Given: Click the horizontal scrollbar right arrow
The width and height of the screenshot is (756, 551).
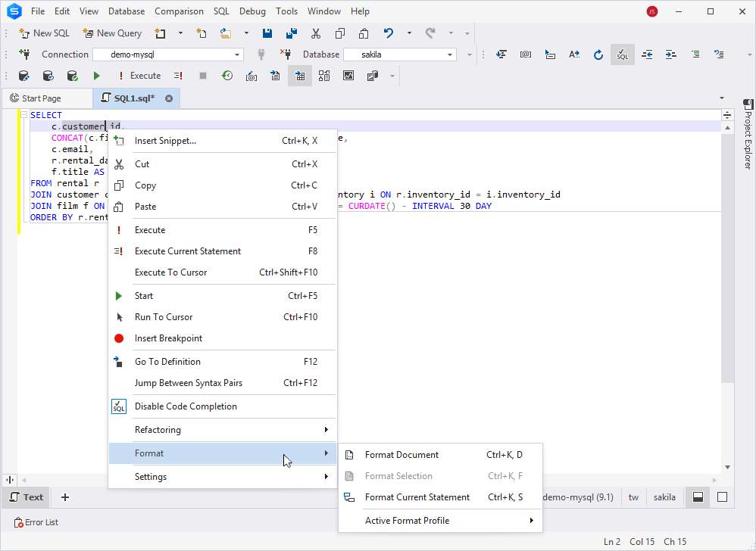Looking at the screenshot, I should pos(714,480).
